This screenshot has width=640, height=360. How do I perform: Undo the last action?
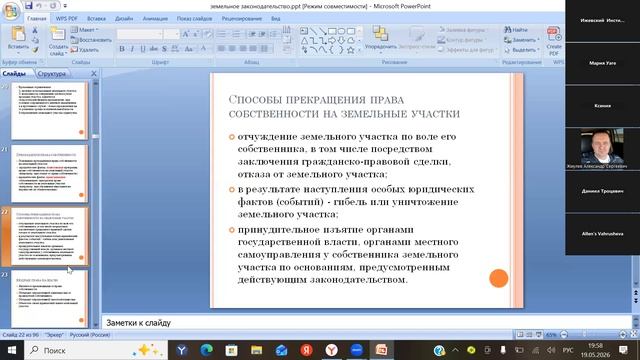click(x=40, y=6)
